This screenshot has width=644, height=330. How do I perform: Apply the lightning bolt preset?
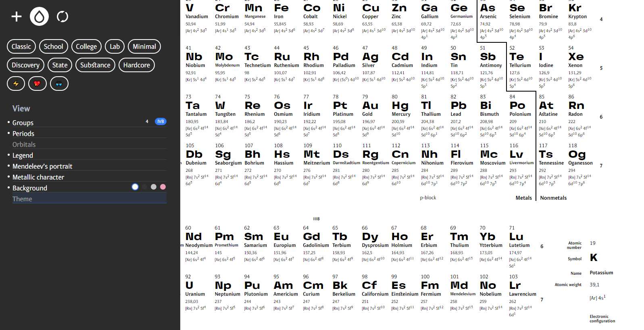(x=16, y=84)
